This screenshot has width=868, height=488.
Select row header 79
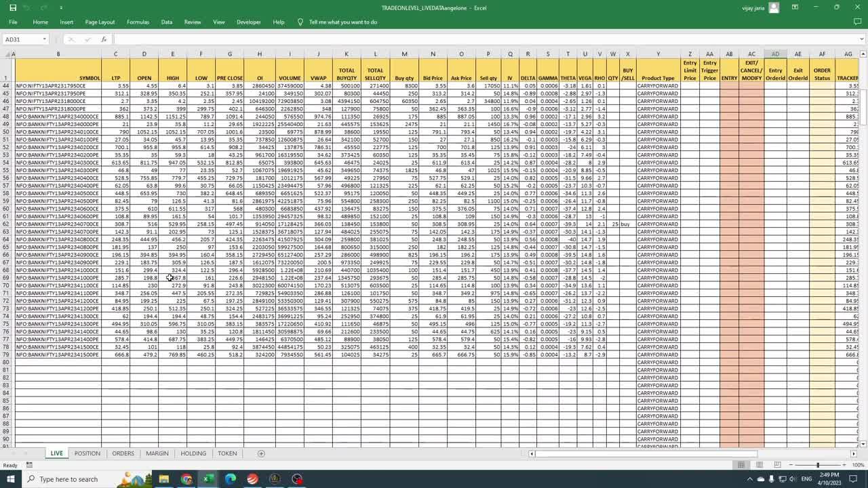7,354
